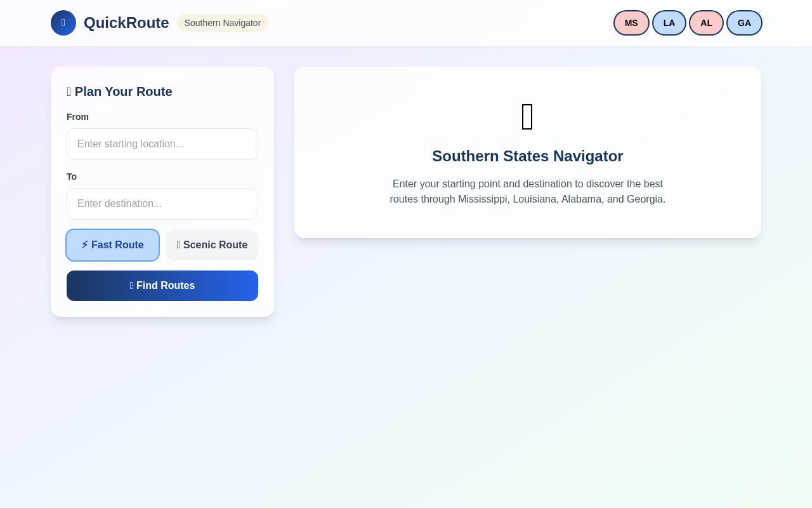Viewport: 812px width, 508px height.
Task: Click the Enter destination input field
Action: 162,204
